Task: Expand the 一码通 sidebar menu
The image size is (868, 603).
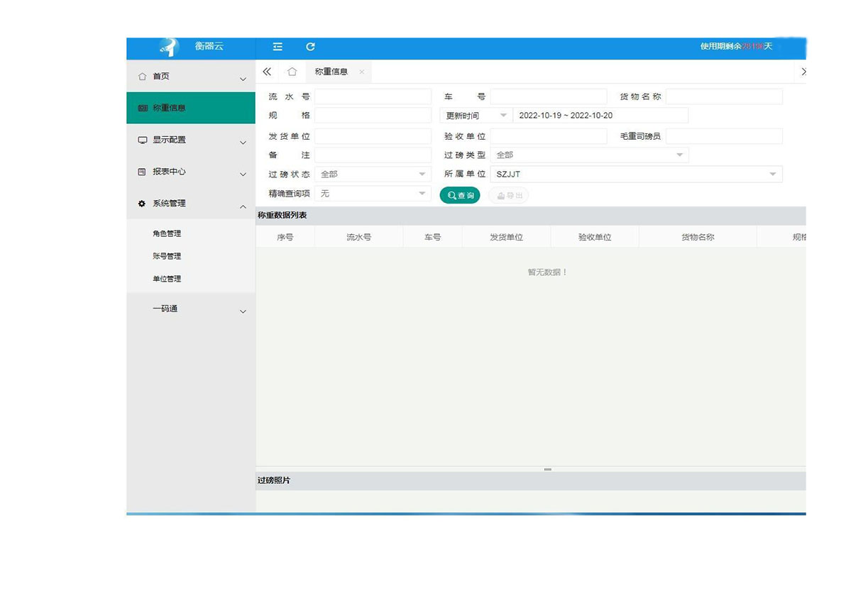Action: [x=191, y=309]
